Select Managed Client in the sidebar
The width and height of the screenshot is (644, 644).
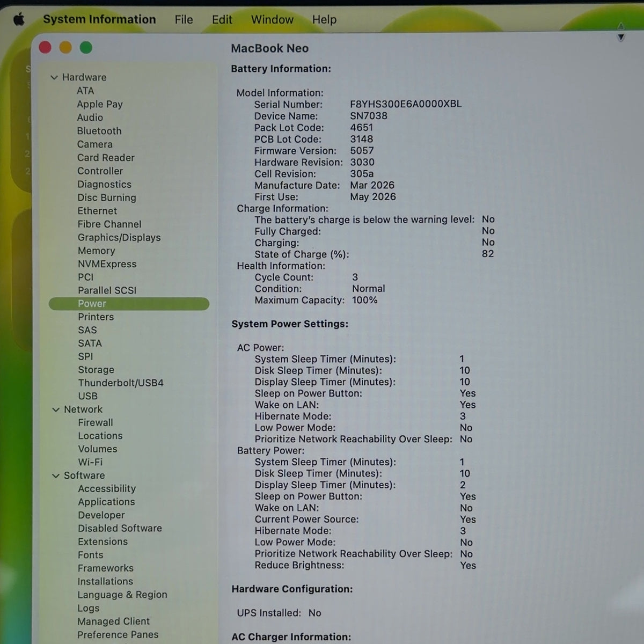114,621
